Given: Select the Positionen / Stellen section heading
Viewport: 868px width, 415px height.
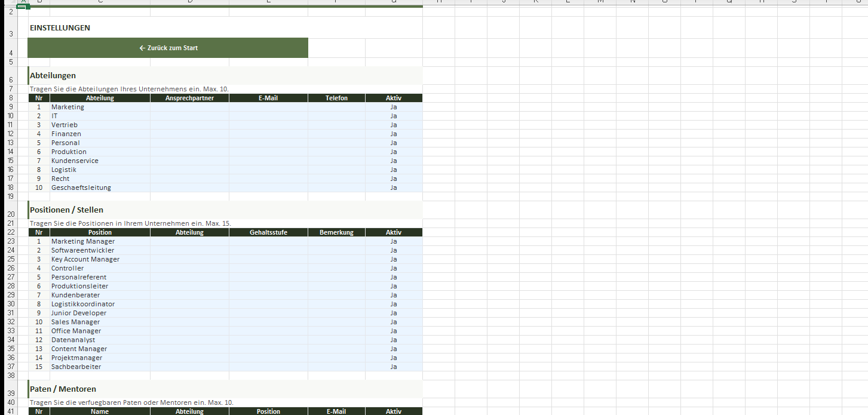Looking at the screenshot, I should click(x=66, y=210).
